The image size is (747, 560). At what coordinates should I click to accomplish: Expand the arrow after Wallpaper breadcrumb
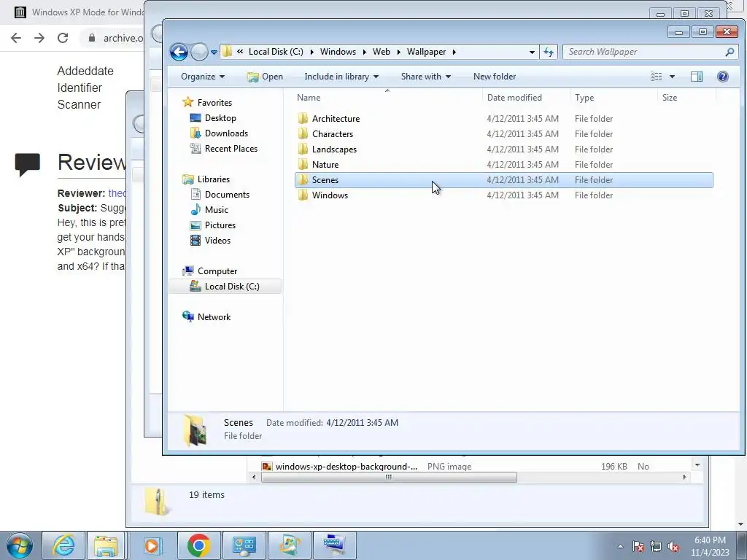click(454, 52)
